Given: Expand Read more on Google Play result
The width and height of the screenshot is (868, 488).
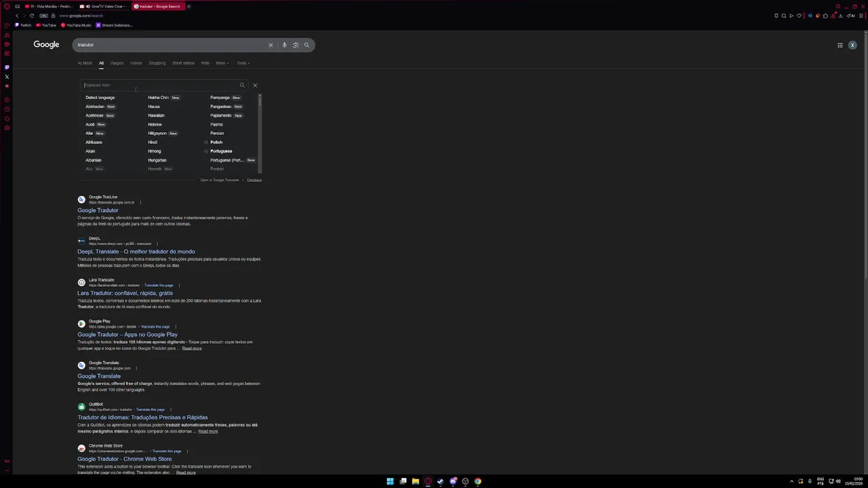Looking at the screenshot, I should 192,348.
